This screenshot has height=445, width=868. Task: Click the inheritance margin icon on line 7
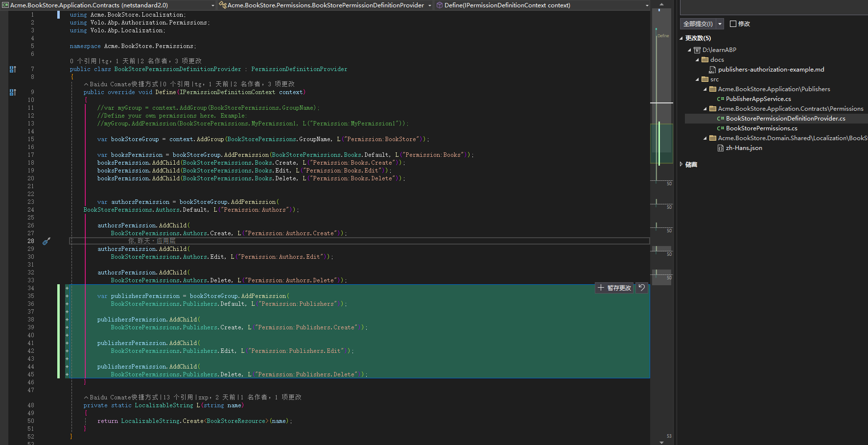13,69
